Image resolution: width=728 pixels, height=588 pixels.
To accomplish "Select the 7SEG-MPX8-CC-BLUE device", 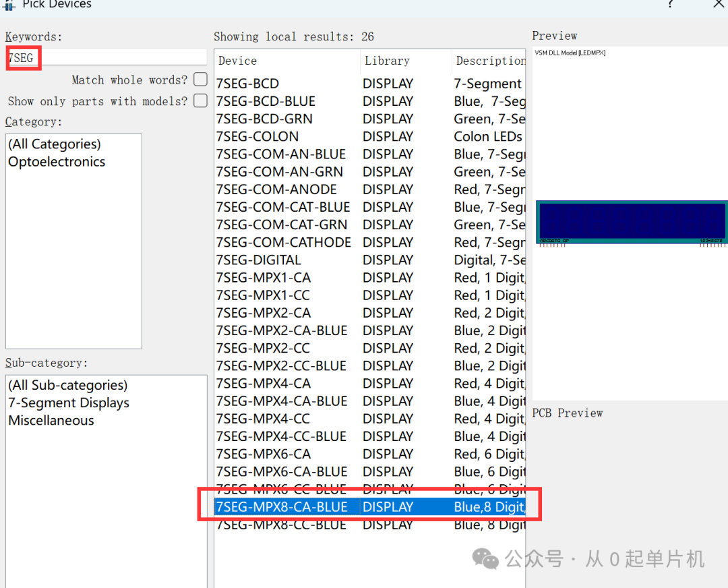I will 369,525.
